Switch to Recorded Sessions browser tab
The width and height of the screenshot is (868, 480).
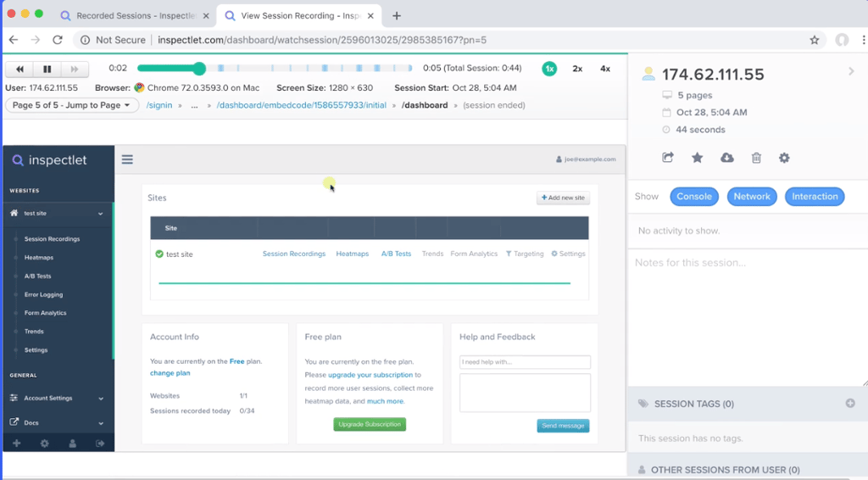[136, 15]
